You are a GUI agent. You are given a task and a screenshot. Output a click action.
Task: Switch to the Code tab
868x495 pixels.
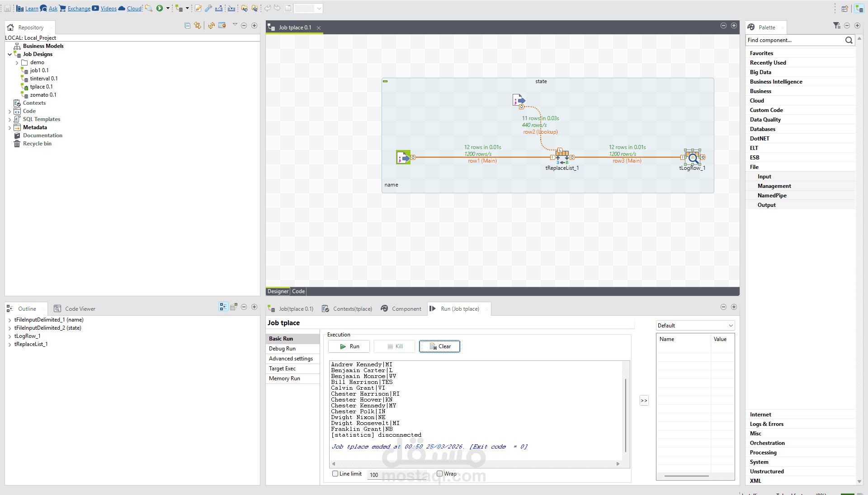pos(298,291)
